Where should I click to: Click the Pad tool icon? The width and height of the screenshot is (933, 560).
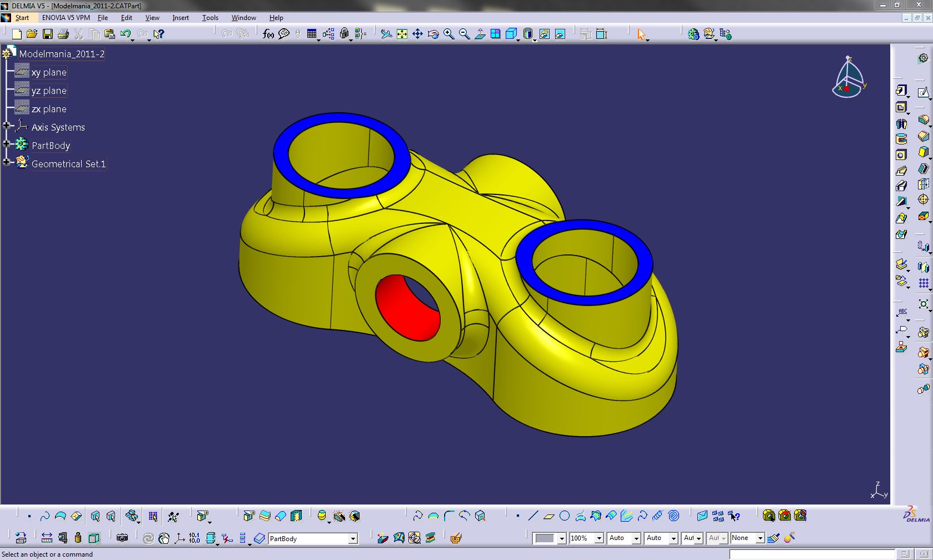(901, 91)
